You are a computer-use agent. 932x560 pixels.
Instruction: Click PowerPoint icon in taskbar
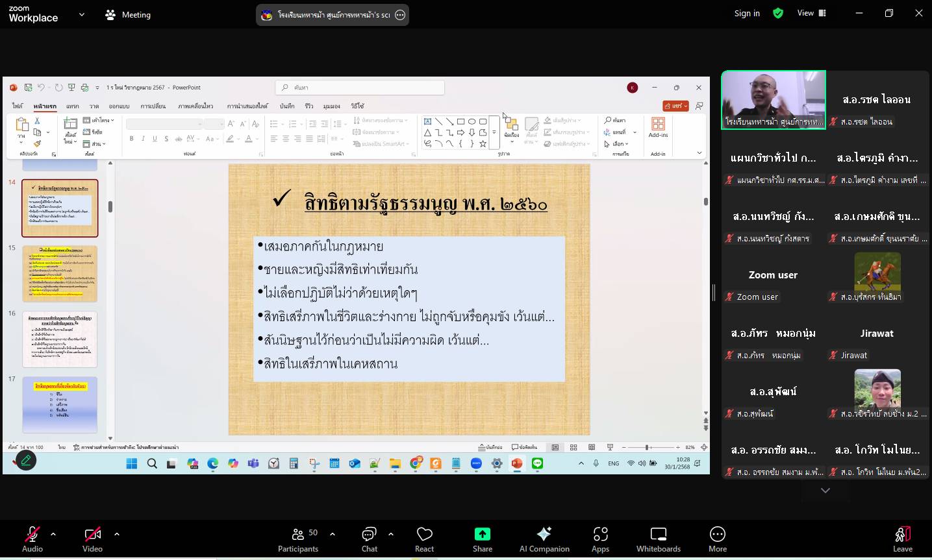[517, 463]
